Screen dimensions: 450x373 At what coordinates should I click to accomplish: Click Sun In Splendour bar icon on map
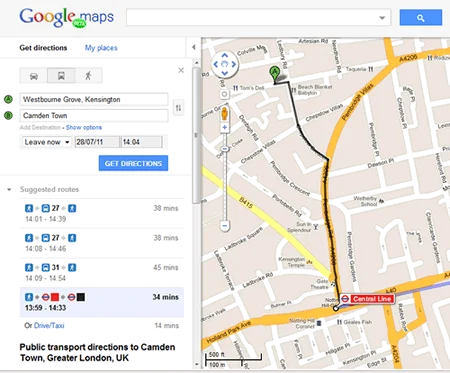(x=315, y=227)
